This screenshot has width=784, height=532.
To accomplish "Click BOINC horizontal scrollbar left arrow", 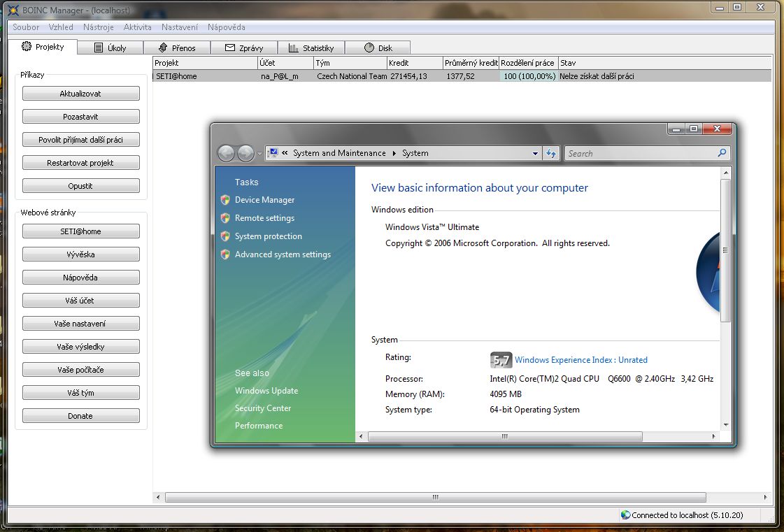I will click(x=159, y=497).
